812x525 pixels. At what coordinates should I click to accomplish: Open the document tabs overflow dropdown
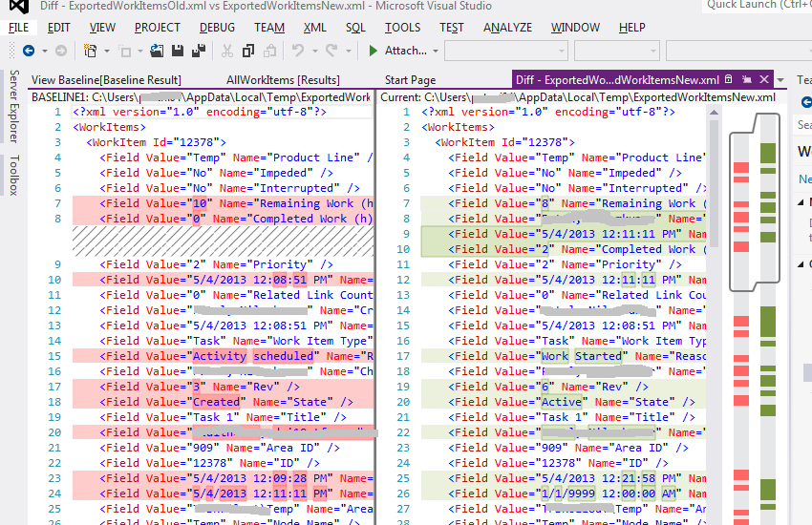click(x=780, y=80)
